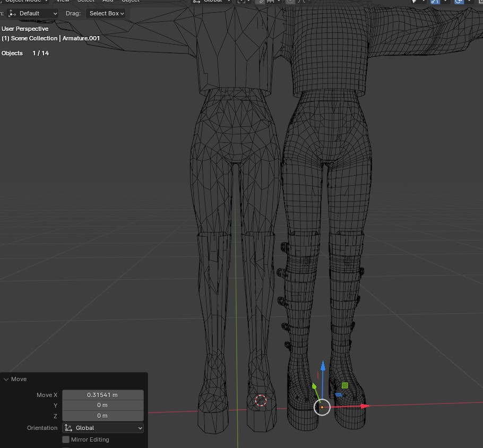This screenshot has width=483, height=448.
Task: Click the blue Z-axis arrow of the move gizmo
Action: 322,366
